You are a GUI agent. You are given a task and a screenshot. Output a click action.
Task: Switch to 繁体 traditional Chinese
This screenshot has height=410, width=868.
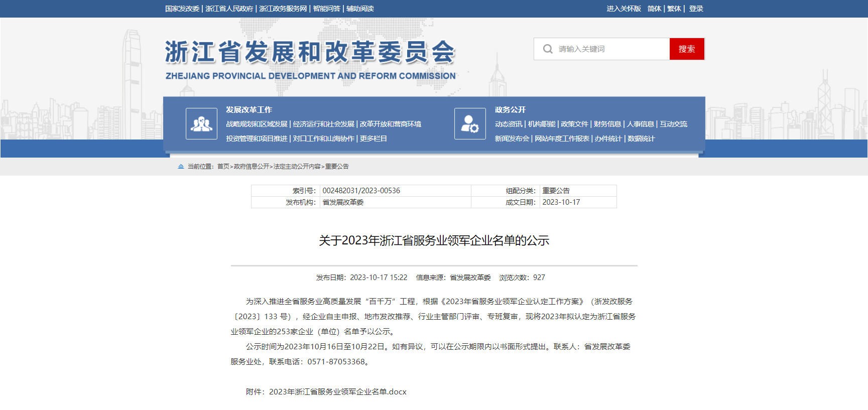click(674, 9)
